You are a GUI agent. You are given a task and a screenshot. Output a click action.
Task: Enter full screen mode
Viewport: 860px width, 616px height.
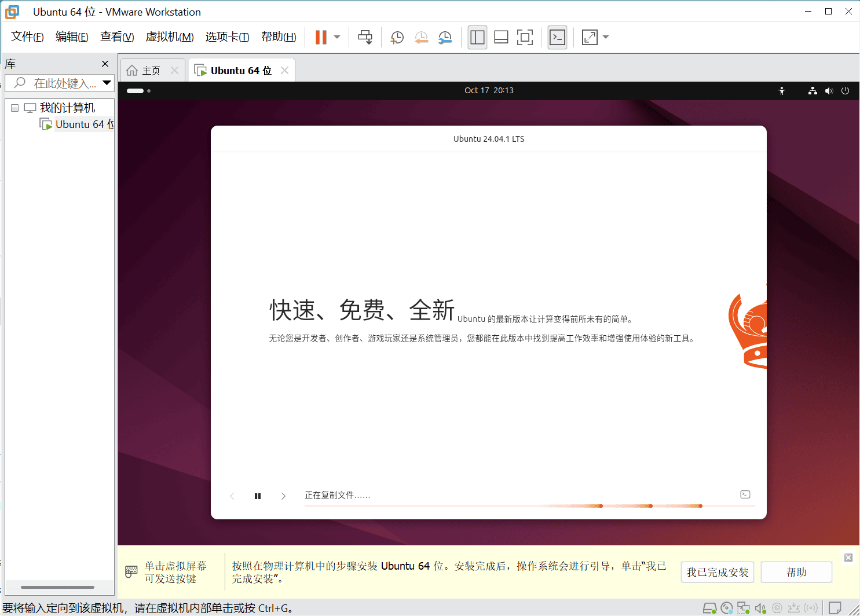(x=525, y=37)
